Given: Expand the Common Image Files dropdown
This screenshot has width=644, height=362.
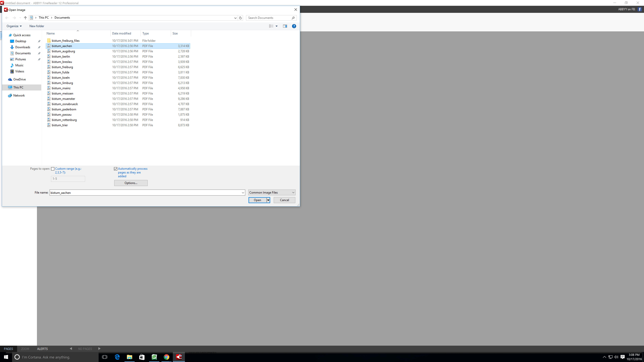Looking at the screenshot, I should coord(293,192).
